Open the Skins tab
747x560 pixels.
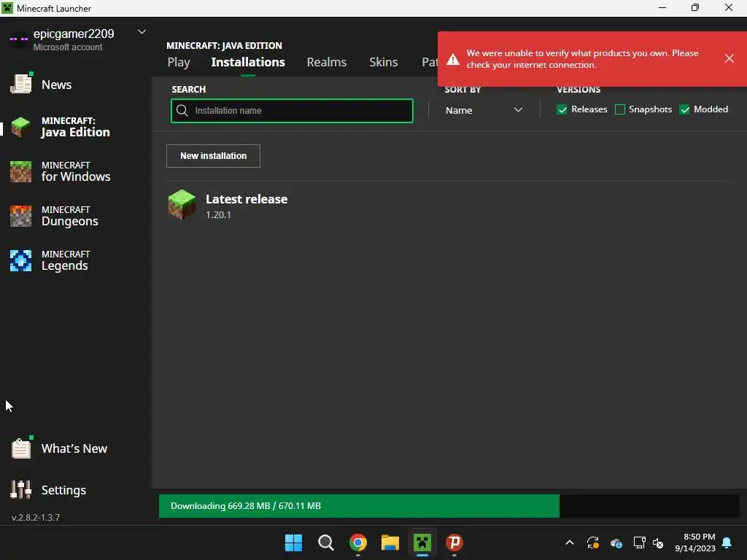click(384, 63)
